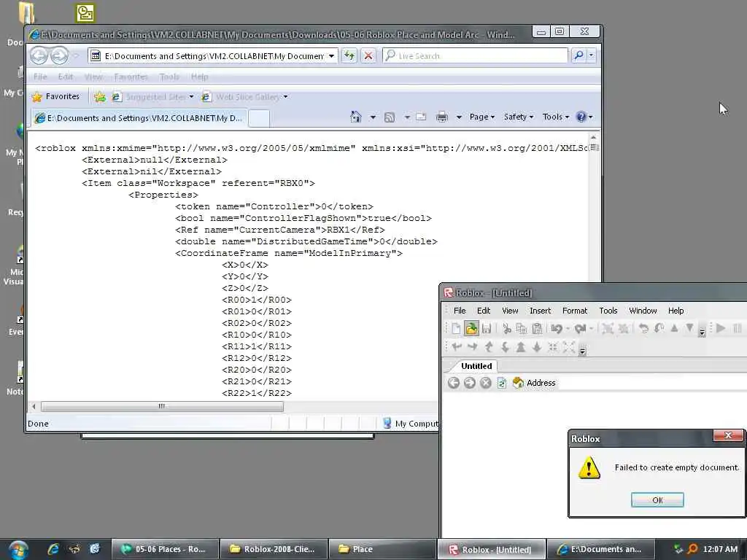The image size is (747, 560).
Task: Click the IE Home icon in command bar
Action: tap(356, 117)
